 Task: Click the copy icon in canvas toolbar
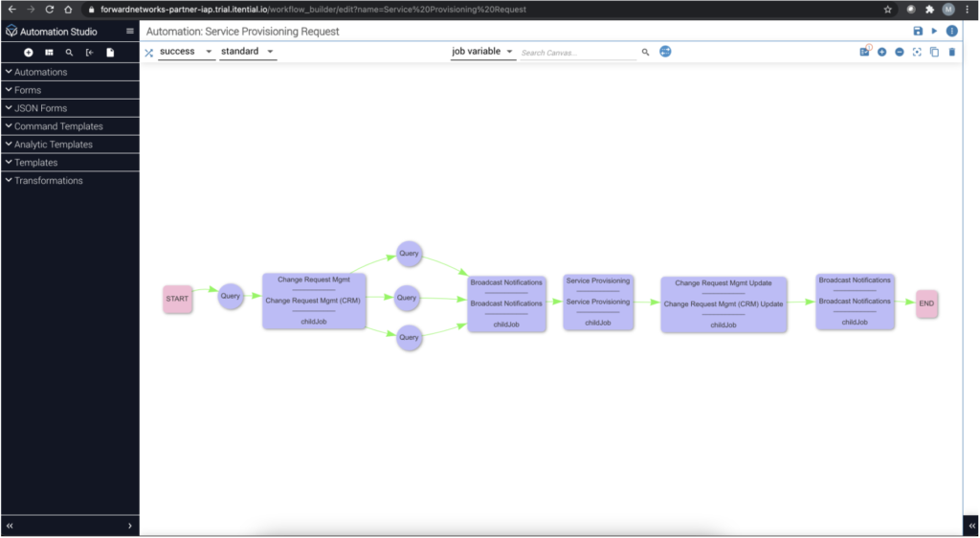[934, 52]
